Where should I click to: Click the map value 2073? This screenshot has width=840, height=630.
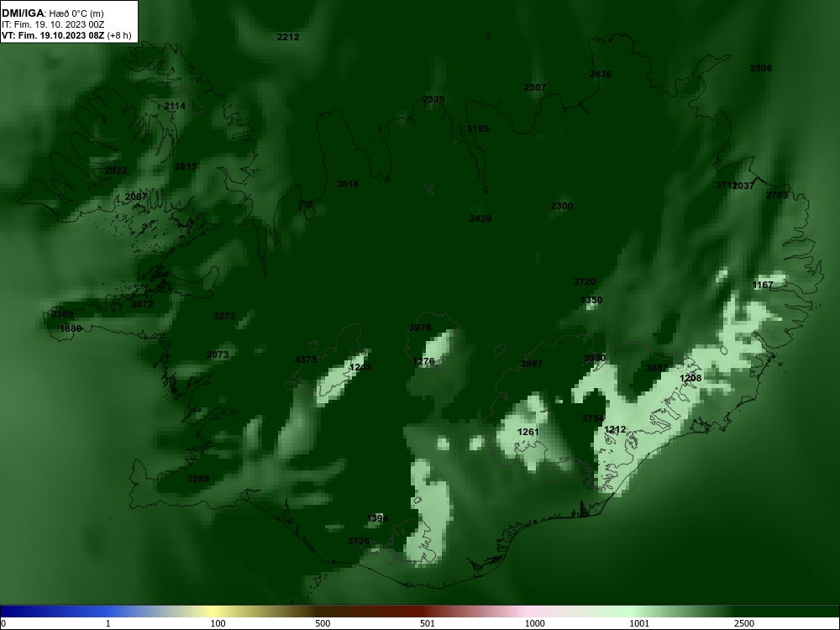[x=218, y=354]
